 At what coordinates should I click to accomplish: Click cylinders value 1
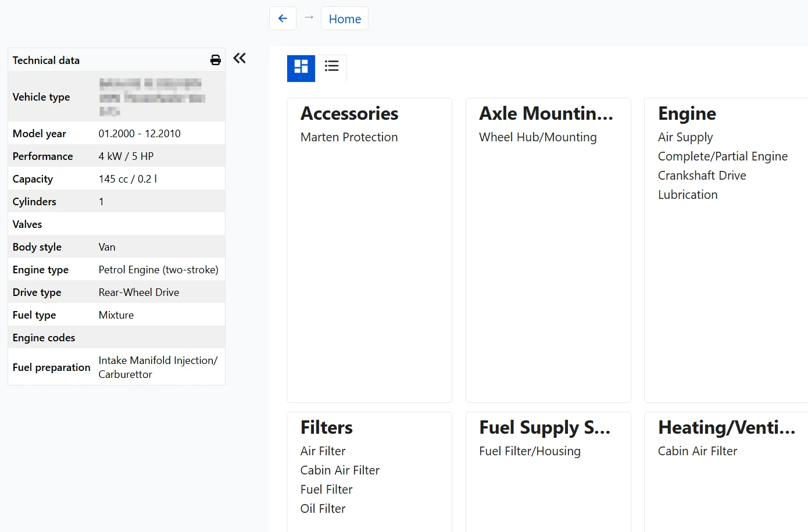[x=101, y=202]
